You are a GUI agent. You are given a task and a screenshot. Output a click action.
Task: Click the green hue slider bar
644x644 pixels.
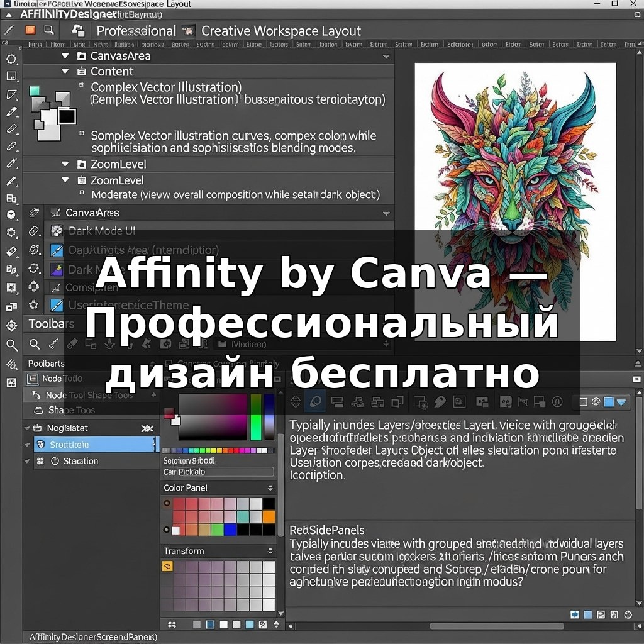point(256,417)
